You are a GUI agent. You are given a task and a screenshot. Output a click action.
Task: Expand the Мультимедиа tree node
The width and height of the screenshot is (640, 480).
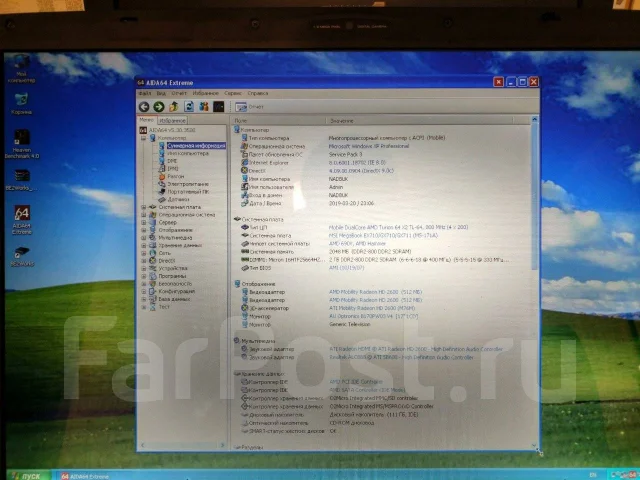point(144,238)
